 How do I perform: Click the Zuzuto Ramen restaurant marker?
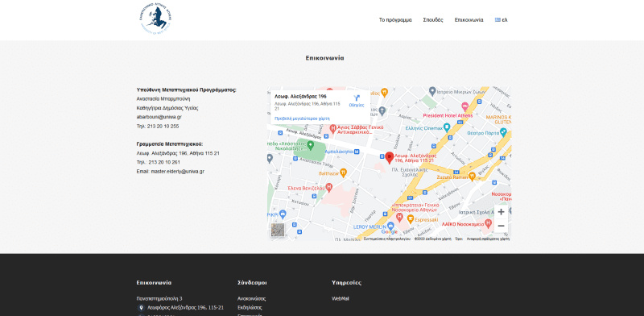472,177
